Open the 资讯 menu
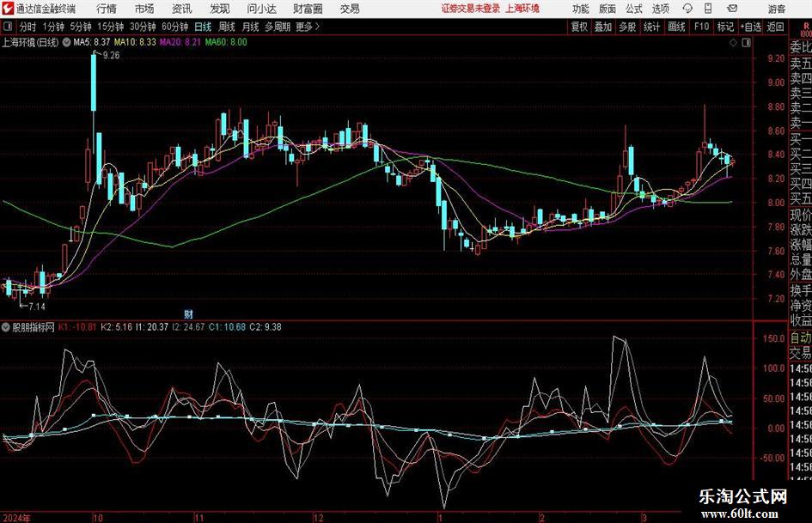 click(x=182, y=9)
